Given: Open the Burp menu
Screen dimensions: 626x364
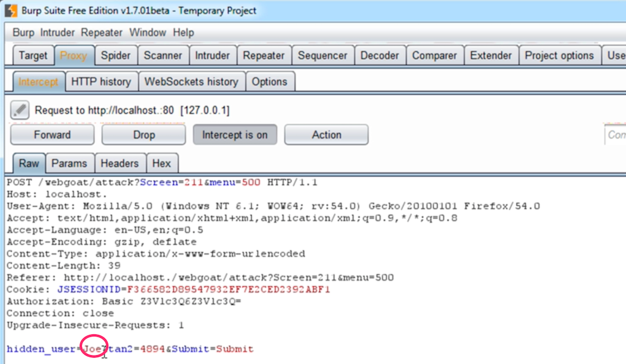Looking at the screenshot, I should pos(23,32).
